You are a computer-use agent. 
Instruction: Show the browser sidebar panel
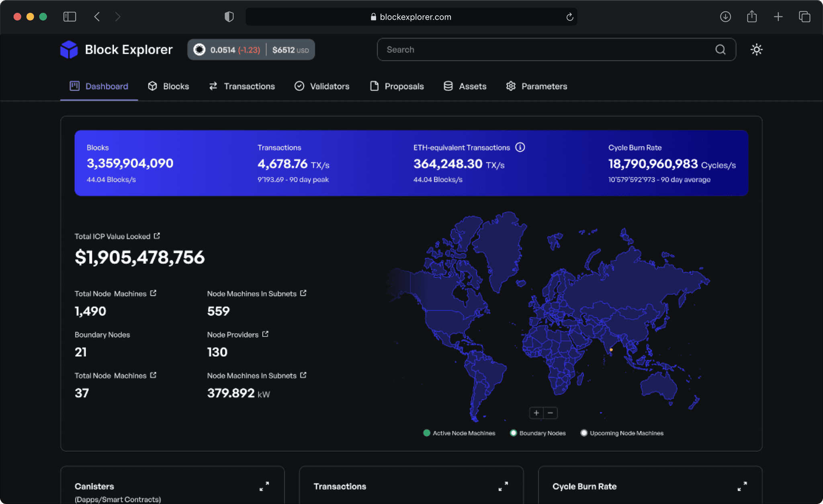coord(70,16)
